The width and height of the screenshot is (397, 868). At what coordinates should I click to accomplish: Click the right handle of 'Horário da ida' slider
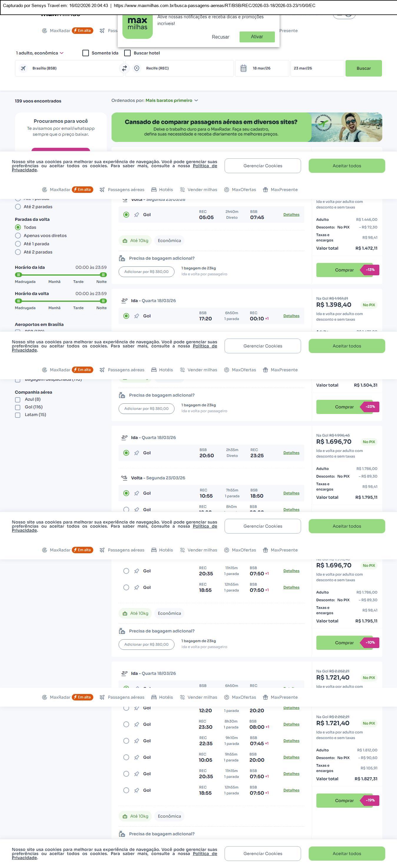pos(103,275)
